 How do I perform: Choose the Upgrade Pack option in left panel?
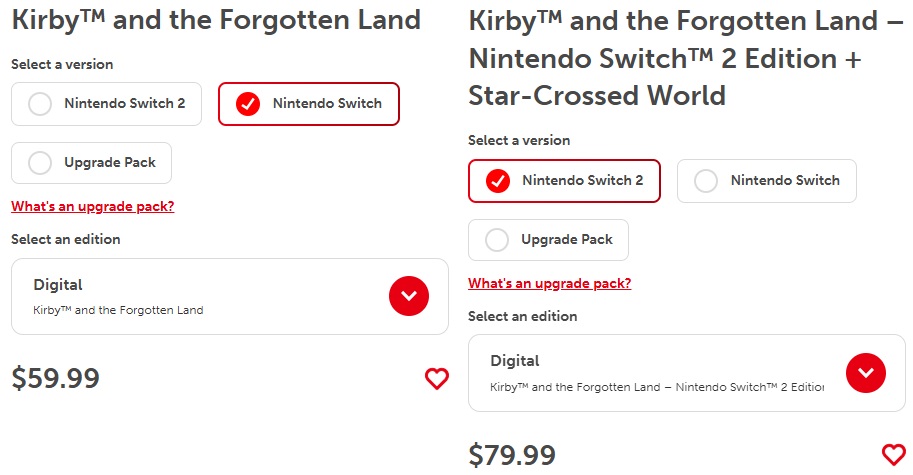click(91, 163)
